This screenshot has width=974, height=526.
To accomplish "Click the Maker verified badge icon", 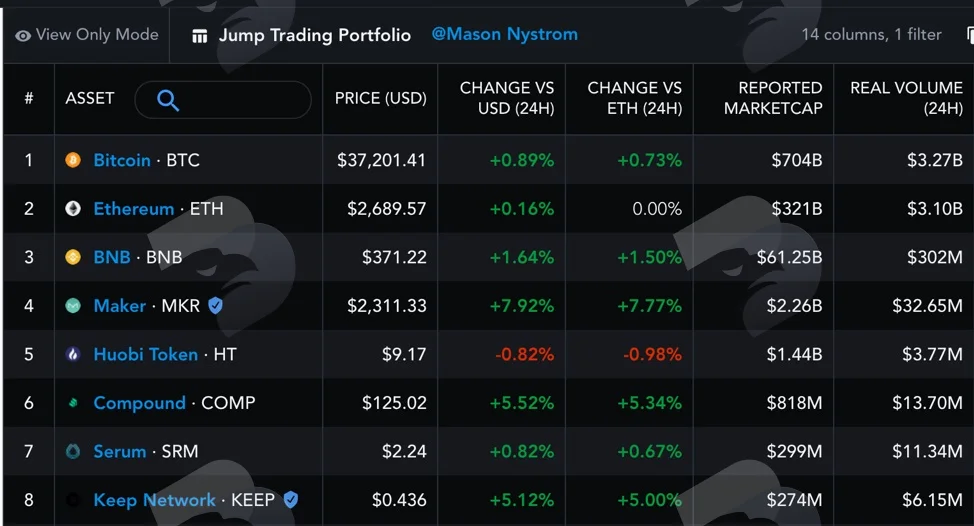I will [x=215, y=306].
